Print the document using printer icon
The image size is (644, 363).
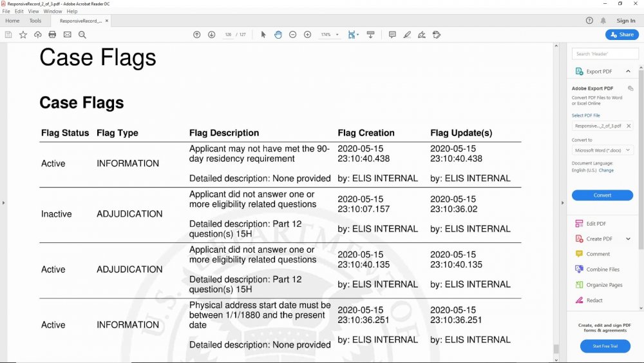click(x=52, y=35)
